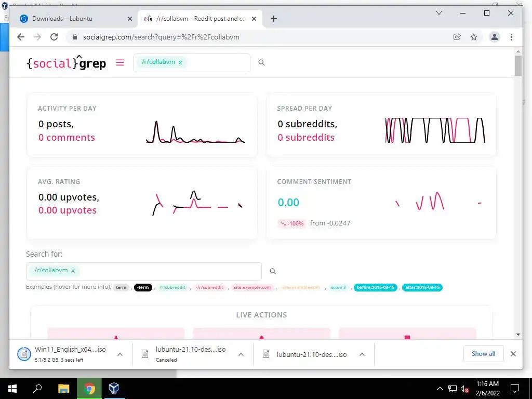
Task: Reload the socialgrep page
Action: coord(54,37)
